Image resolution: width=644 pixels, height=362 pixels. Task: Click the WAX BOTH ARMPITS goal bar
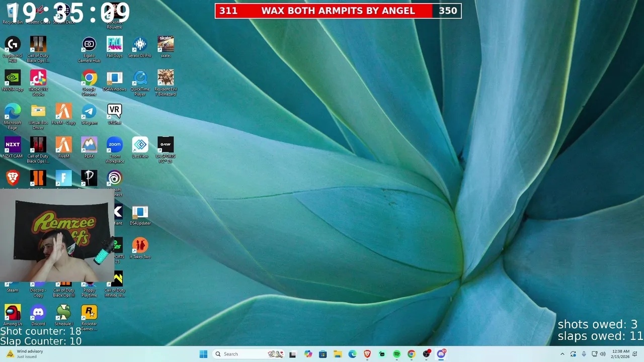[338, 11]
